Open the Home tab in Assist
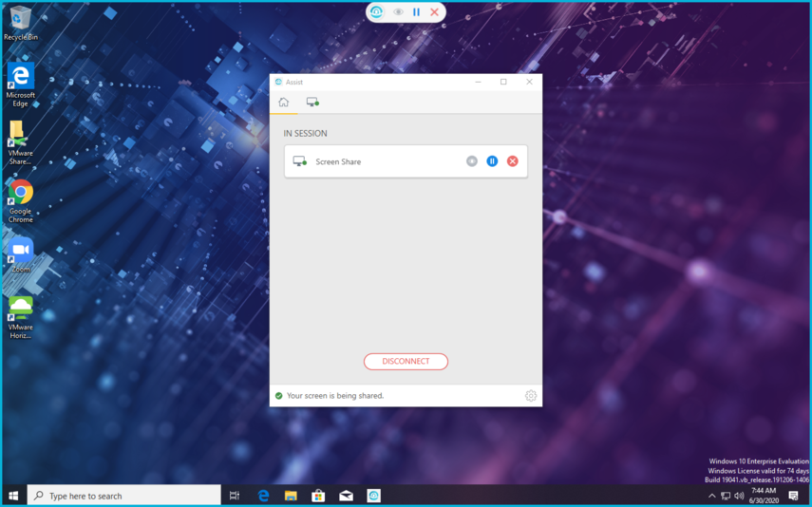Screen dimensions: 812x507 pos(283,102)
